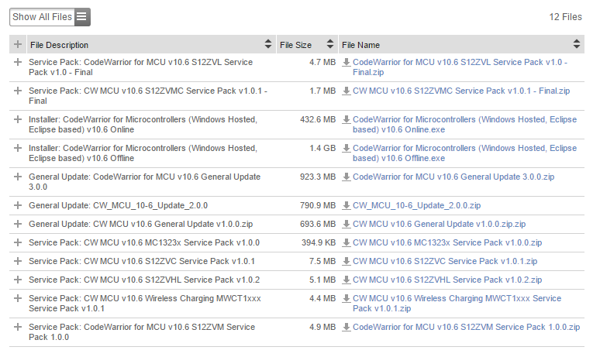The height and width of the screenshot is (364, 600).
Task: Expand the General Update 3.0.0 row
Action: 18,177
